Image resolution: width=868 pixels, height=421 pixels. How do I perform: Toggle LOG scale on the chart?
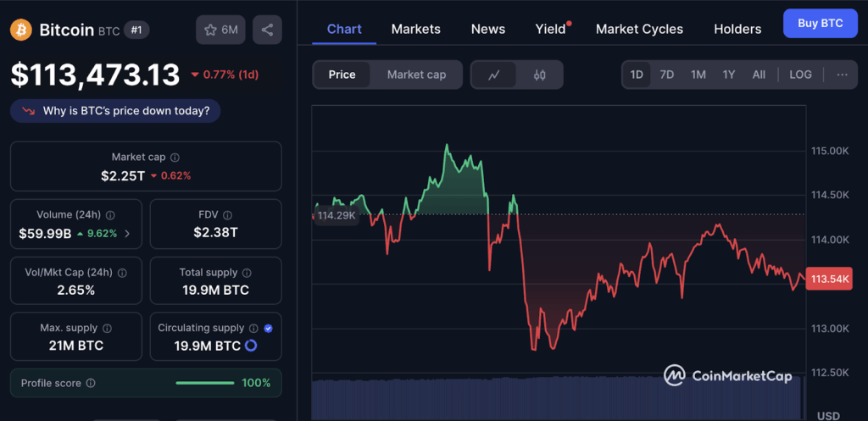pos(800,75)
